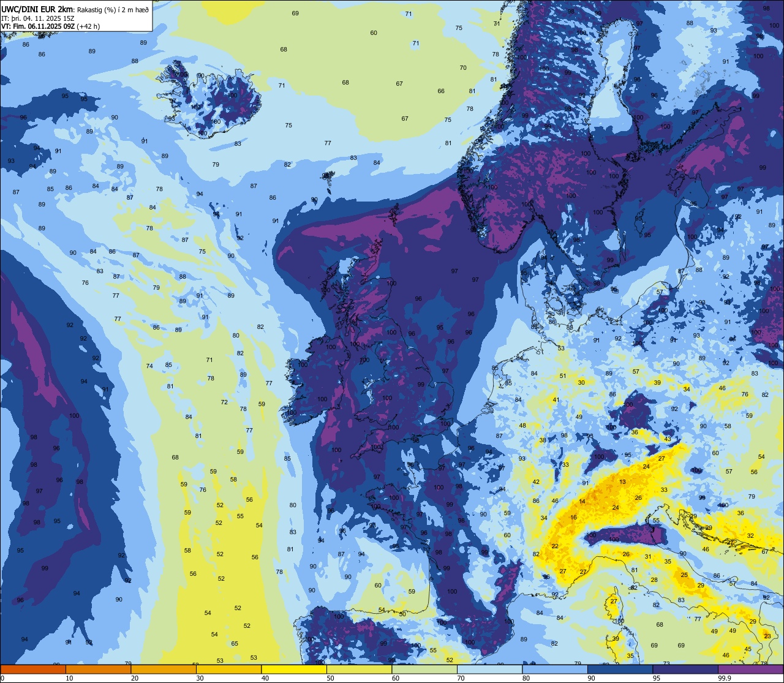Click the map humidity value 23
The width and height of the screenshot is (784, 683).
pyautogui.click(x=767, y=636)
